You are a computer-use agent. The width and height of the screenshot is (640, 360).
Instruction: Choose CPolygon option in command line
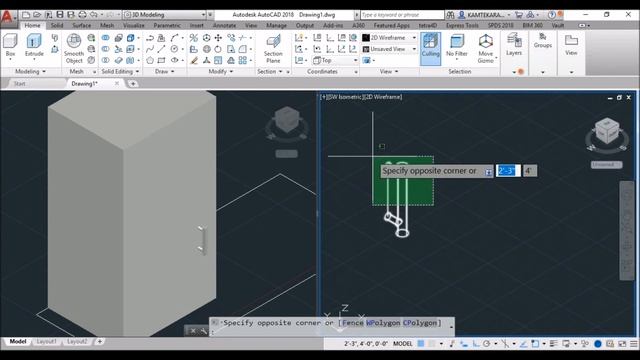point(420,323)
